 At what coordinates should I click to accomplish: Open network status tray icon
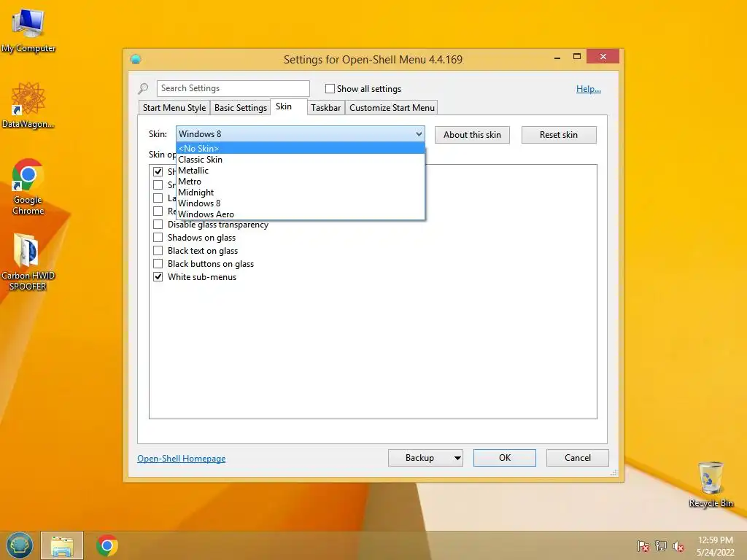tap(661, 546)
